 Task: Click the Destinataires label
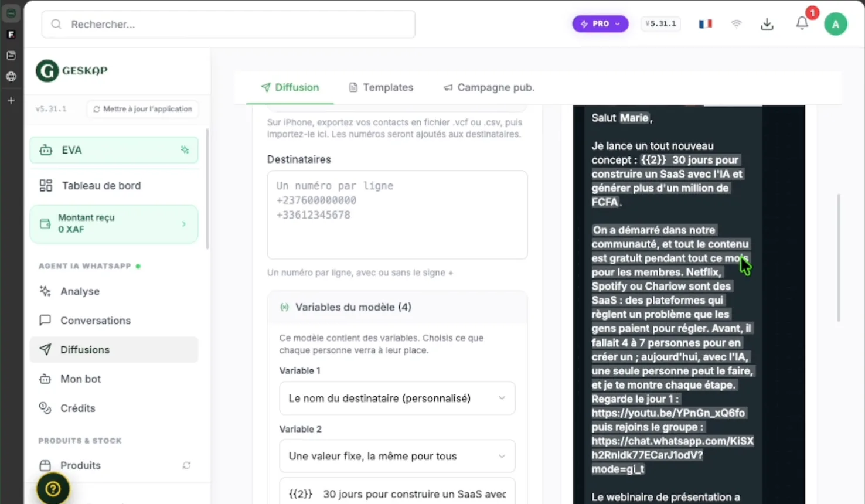pos(299,159)
